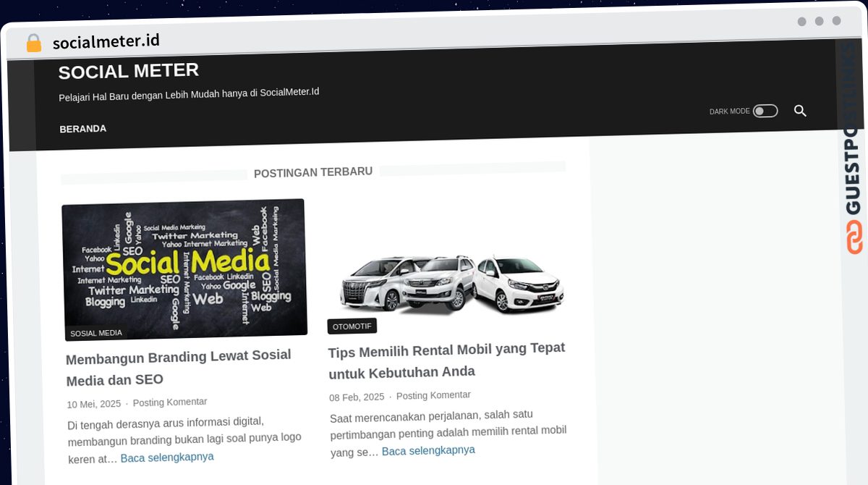Click the socialmeter.id address bar text

pos(106,42)
